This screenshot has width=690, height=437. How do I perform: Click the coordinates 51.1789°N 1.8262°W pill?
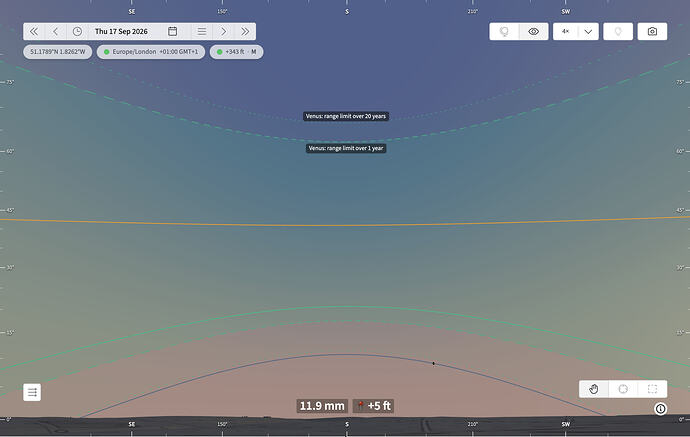click(x=58, y=52)
